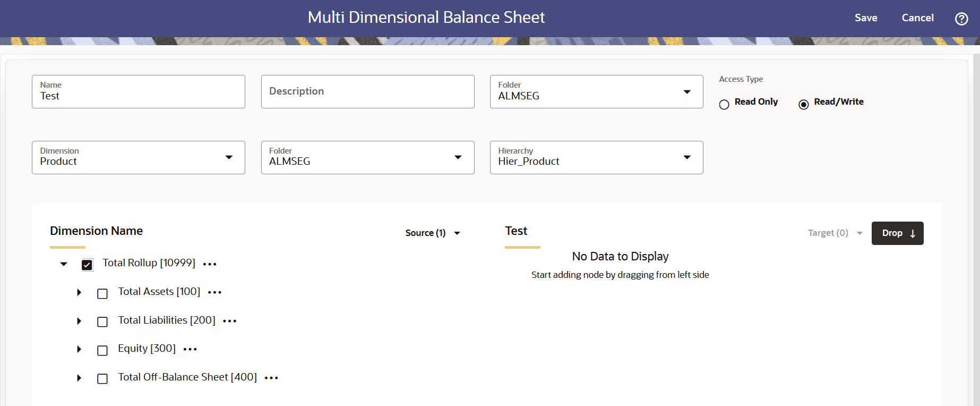Expand the Source (1) dropdown

(x=433, y=233)
